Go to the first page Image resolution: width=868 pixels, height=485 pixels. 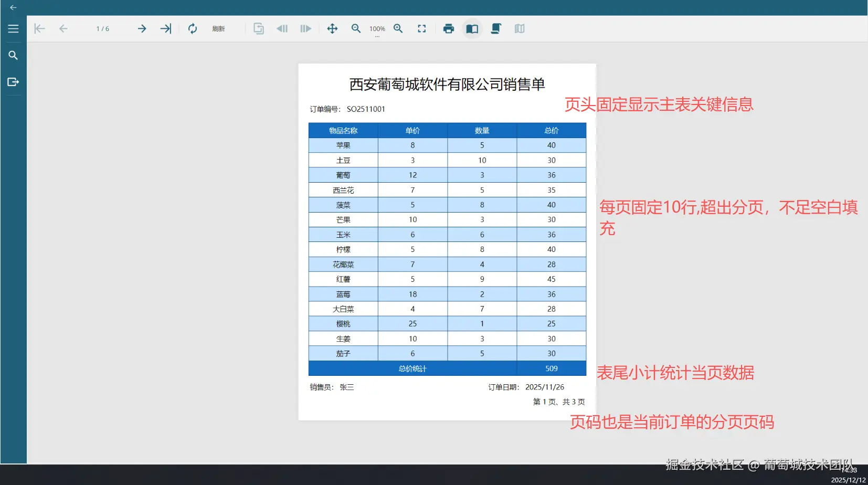click(39, 29)
